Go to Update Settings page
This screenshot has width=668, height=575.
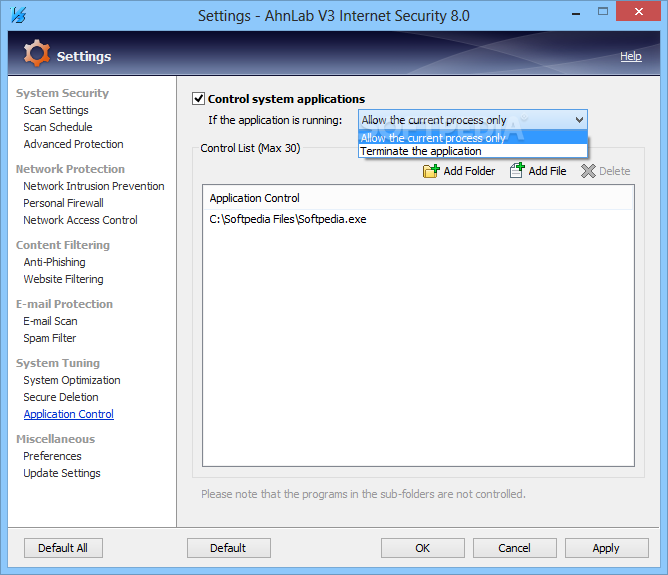(x=62, y=473)
